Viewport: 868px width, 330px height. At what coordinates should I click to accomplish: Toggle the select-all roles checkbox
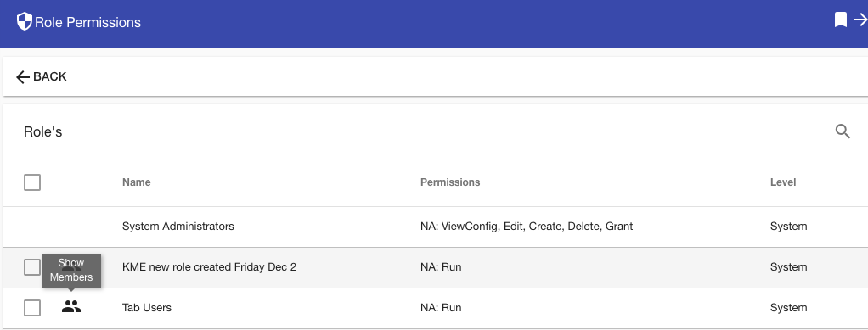32,182
